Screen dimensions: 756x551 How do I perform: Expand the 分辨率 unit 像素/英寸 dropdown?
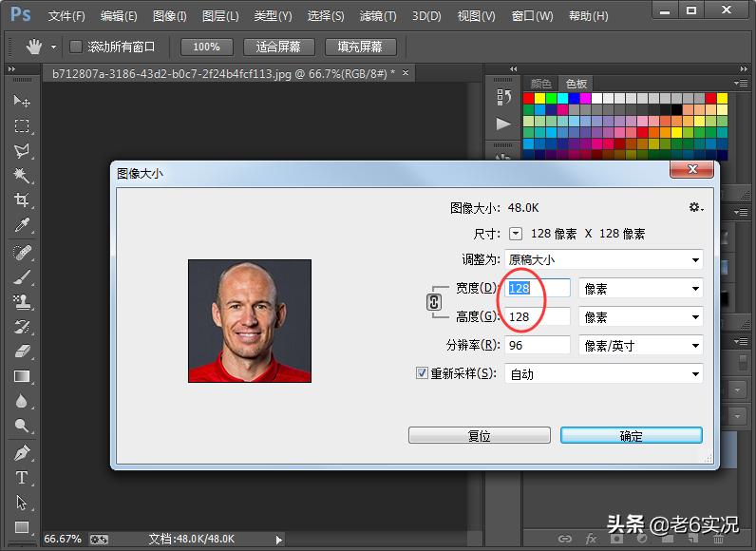click(640, 346)
